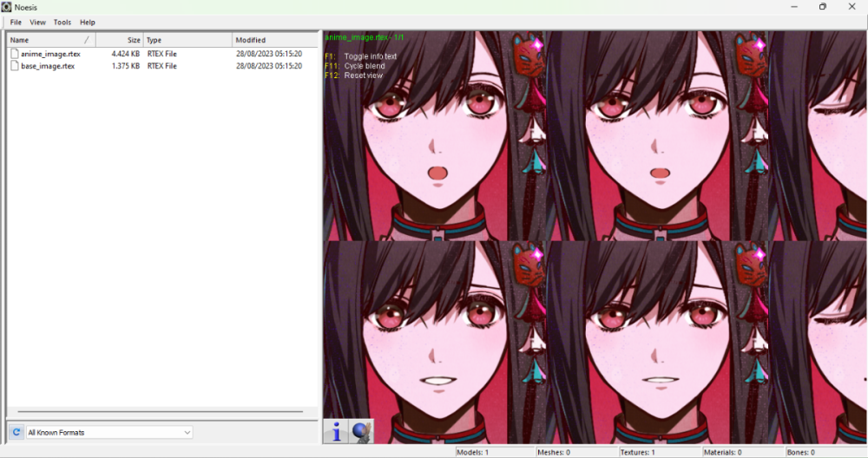Sort file list by Type column
Viewport: 868px width, 458px height.
(187, 40)
